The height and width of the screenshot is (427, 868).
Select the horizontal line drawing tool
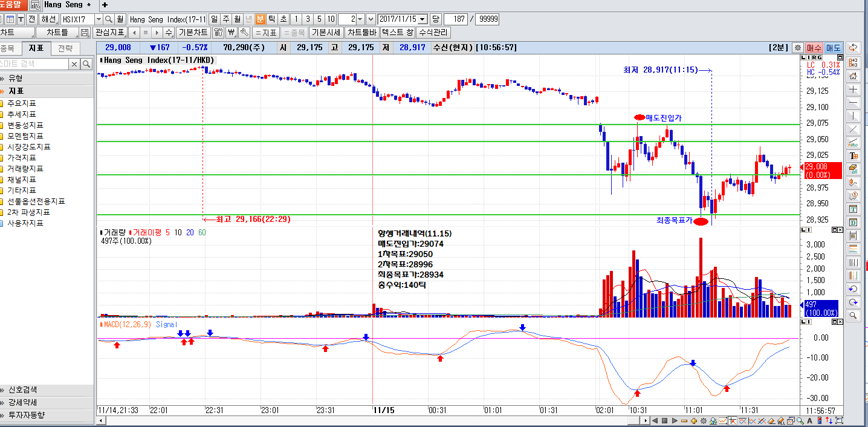click(853, 102)
